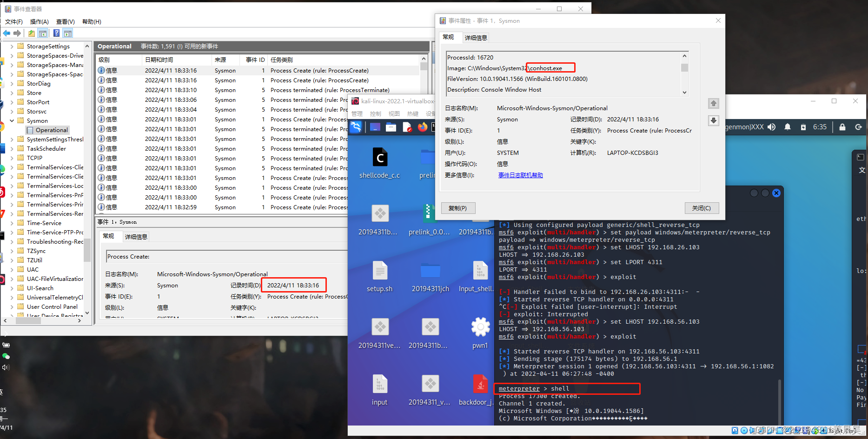Viewport: 868px width, 439px height.
Task: Sort events by 事件 ID column header
Action: [255, 60]
